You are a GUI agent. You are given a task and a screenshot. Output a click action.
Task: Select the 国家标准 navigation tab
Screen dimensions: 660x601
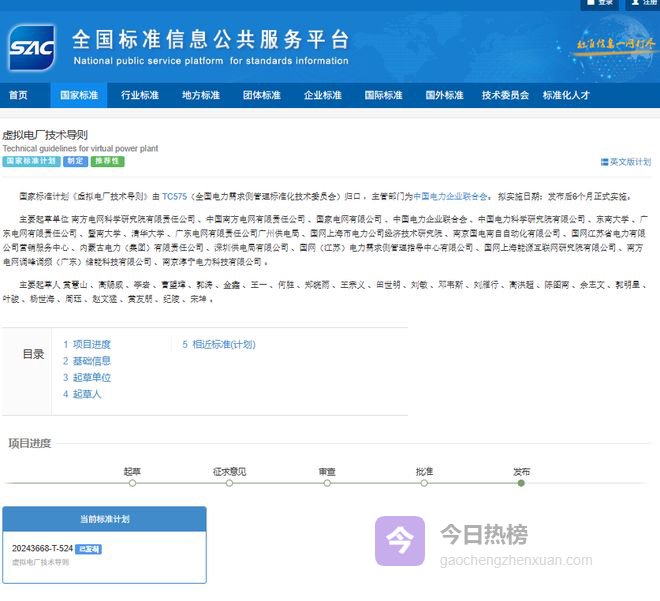pyautogui.click(x=79, y=95)
